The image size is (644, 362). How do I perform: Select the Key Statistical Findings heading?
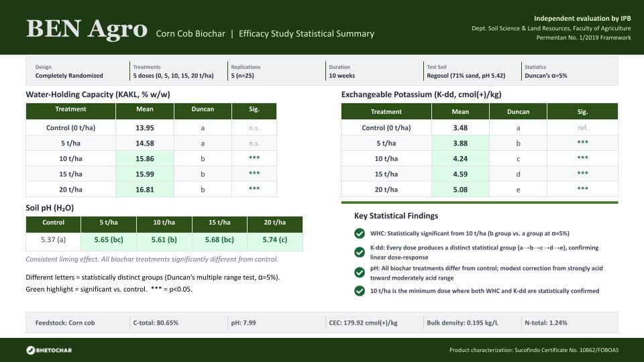coord(396,216)
